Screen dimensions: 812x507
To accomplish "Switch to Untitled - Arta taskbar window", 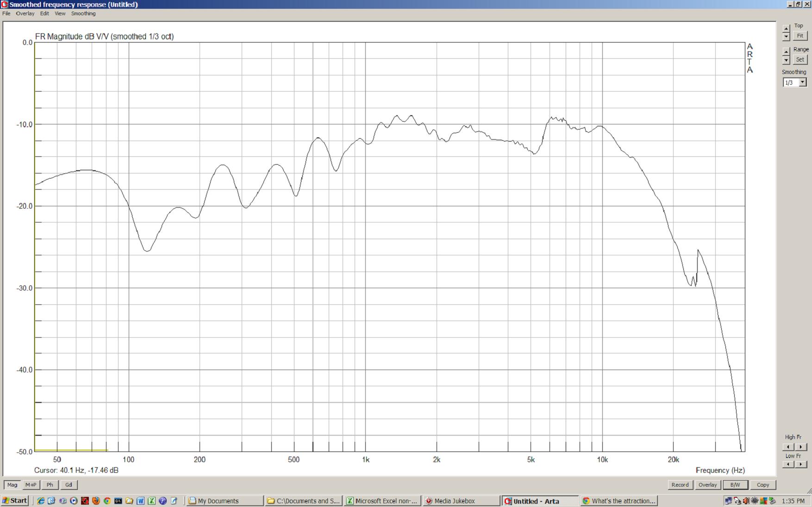I will [x=540, y=501].
